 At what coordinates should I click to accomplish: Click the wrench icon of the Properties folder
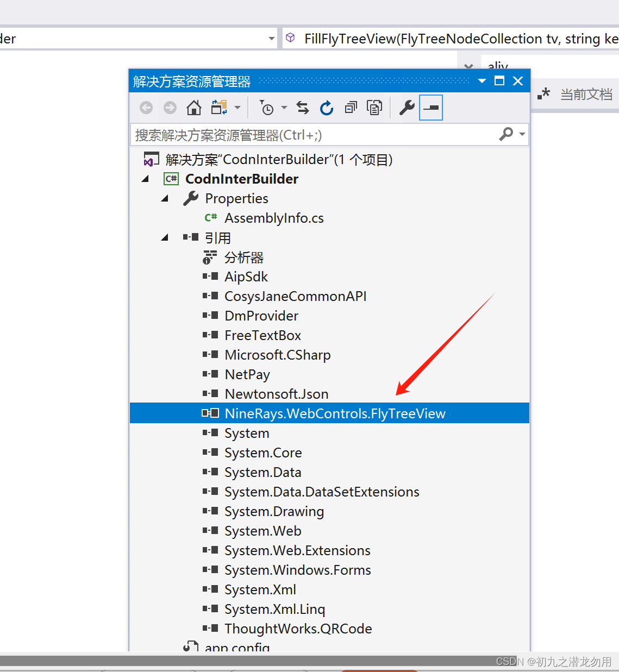coord(191,198)
